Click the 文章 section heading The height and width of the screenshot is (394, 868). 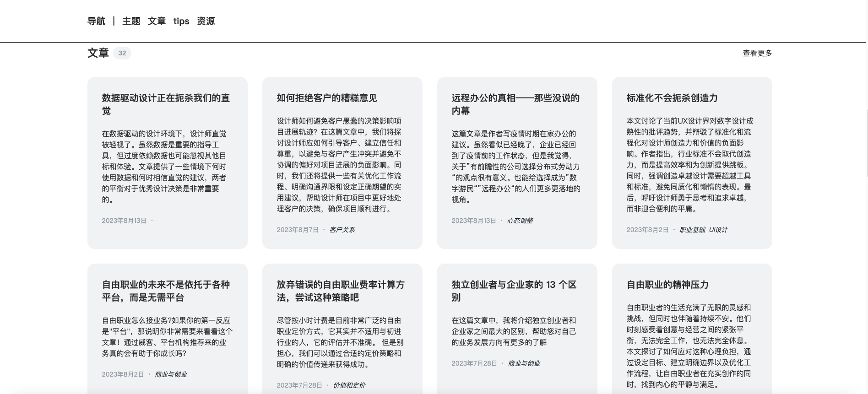98,53
